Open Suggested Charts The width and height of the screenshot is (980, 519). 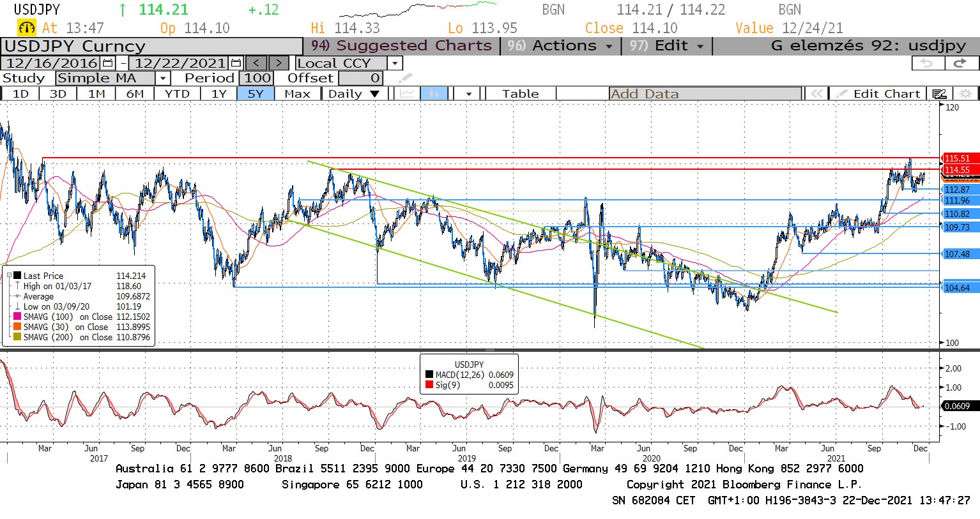(x=401, y=46)
